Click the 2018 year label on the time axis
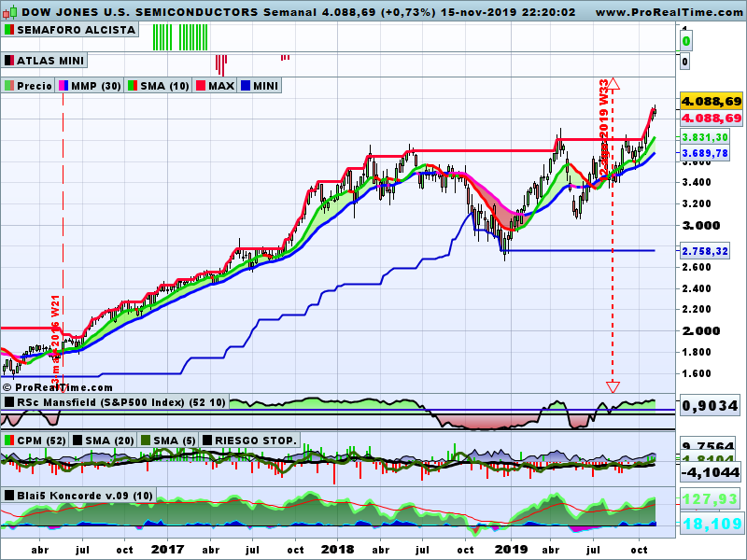The image size is (747, 560). click(x=337, y=550)
